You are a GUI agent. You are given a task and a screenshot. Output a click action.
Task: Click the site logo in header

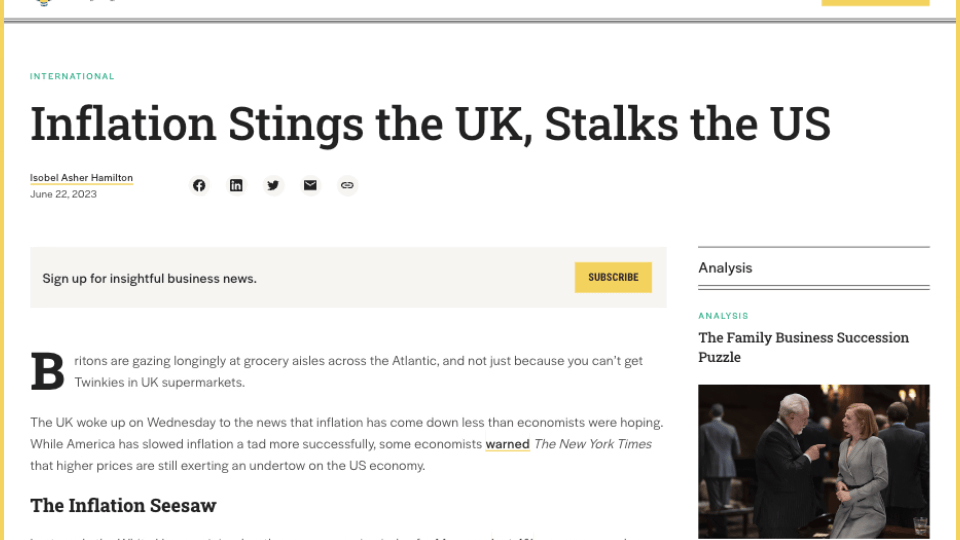point(43,2)
